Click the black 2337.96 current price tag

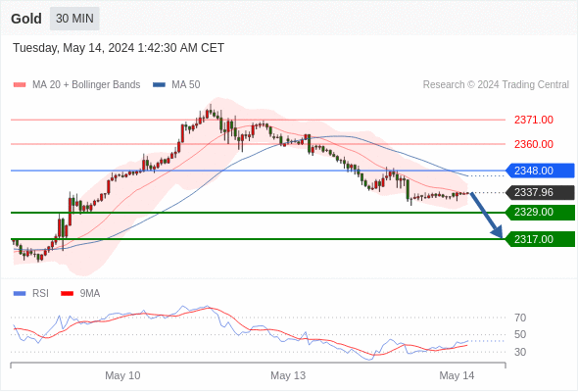pos(540,192)
